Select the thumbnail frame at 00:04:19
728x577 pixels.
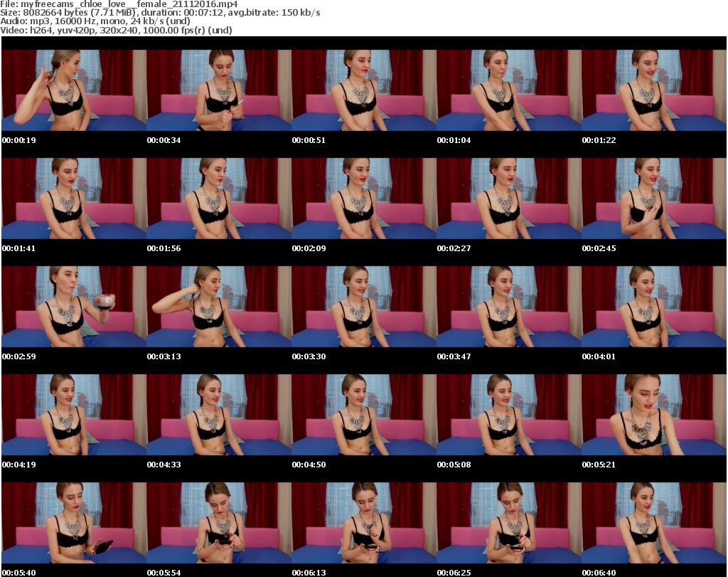click(74, 415)
